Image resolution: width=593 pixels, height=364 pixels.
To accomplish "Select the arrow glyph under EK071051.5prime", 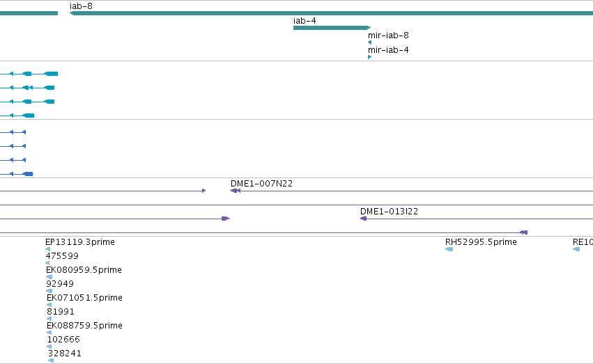I will click(49, 305).
